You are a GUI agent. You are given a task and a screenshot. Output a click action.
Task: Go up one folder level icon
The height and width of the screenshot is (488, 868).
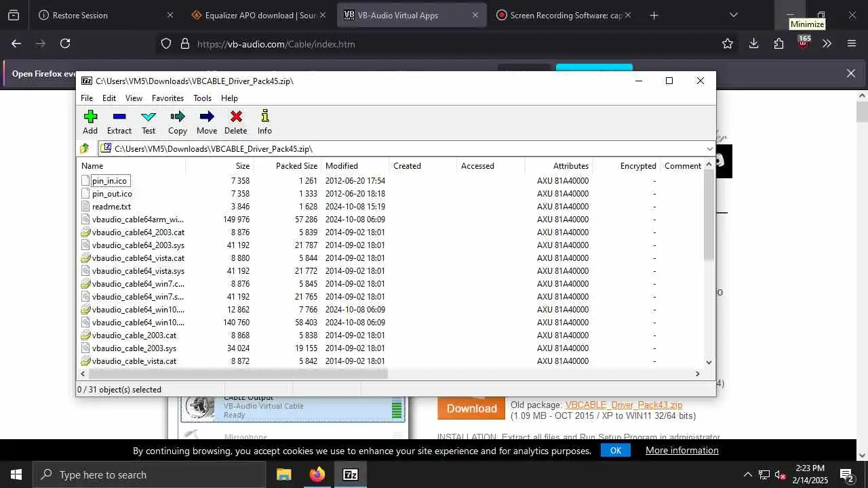tap(85, 148)
